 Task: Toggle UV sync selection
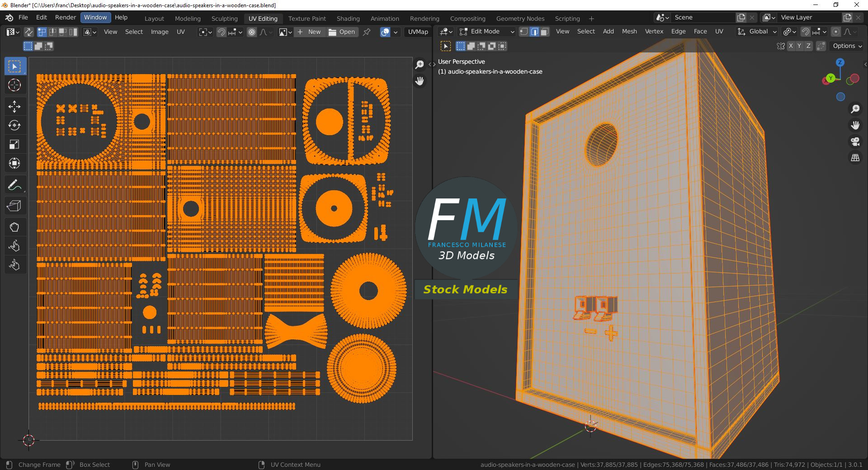click(x=28, y=32)
